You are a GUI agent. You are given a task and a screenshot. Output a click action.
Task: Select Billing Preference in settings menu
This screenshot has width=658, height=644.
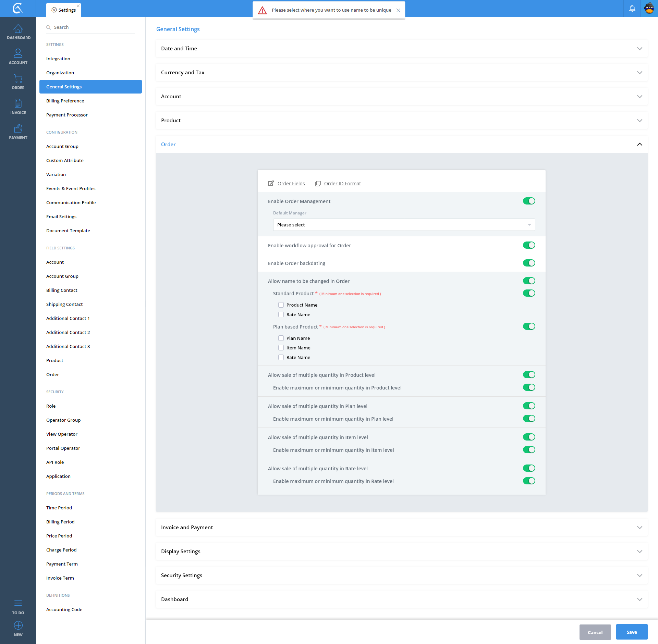point(65,101)
